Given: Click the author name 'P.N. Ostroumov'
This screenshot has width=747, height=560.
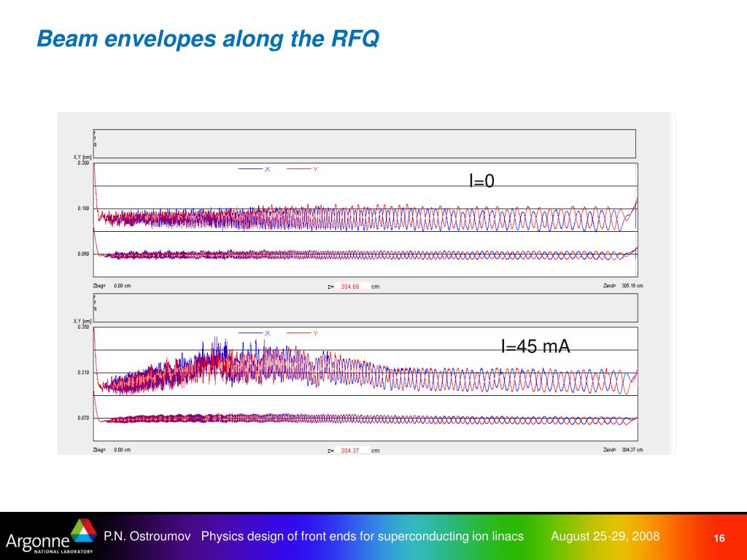Looking at the screenshot, I should (x=147, y=536).
